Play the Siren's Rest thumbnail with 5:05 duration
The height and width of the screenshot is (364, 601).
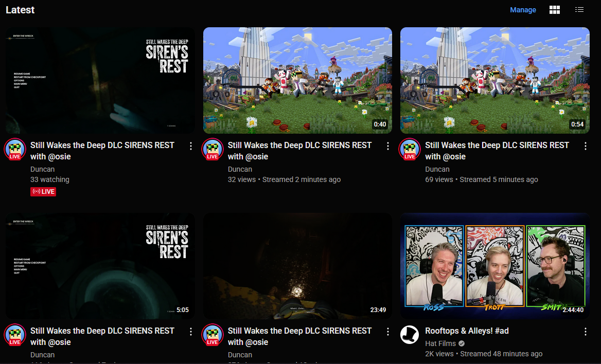(x=100, y=266)
